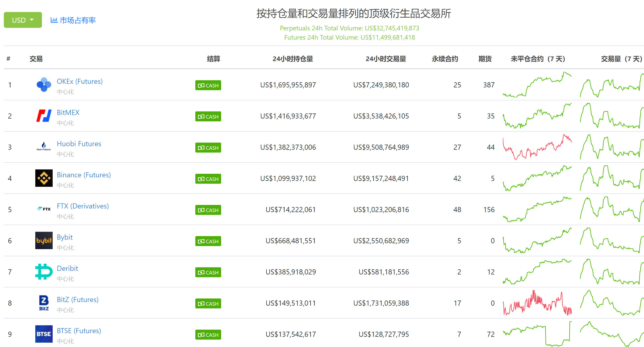Click the BTSE logo icon
The width and height of the screenshot is (644, 347).
pyautogui.click(x=44, y=334)
